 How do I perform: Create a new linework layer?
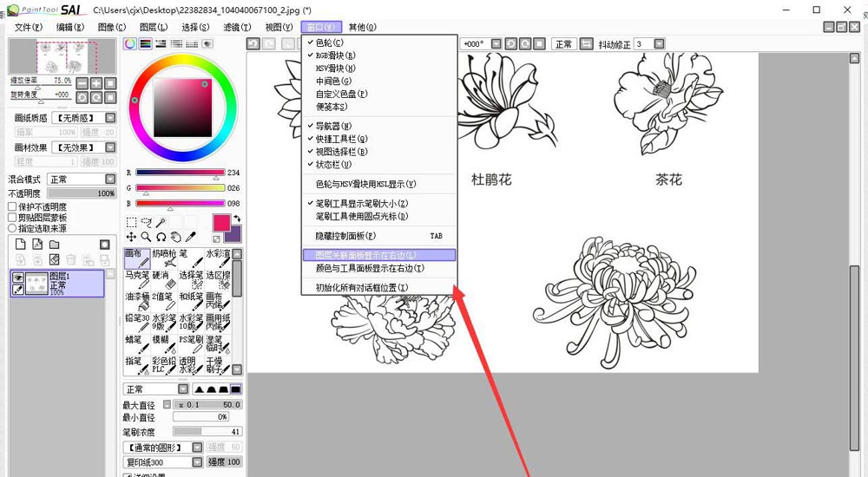pyautogui.click(x=37, y=245)
